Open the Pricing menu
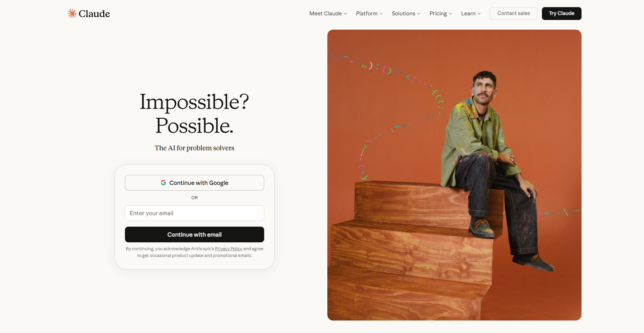This screenshot has width=644, height=333. tap(441, 14)
